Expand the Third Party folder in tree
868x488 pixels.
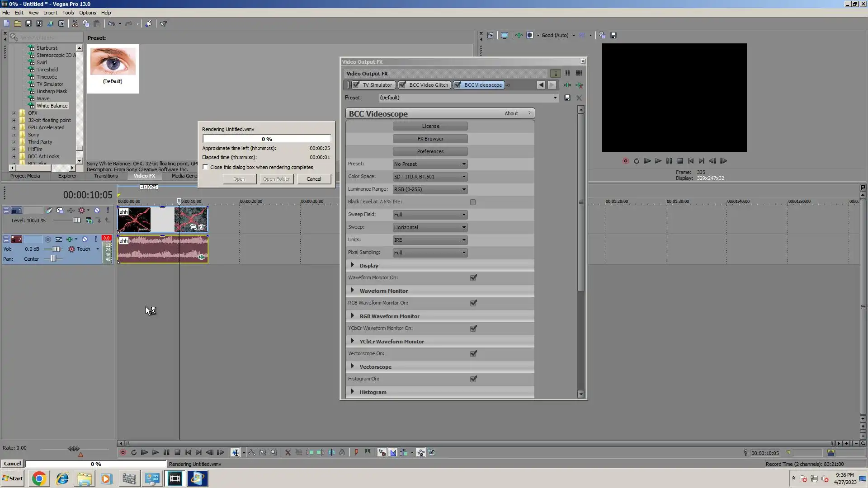pyautogui.click(x=14, y=142)
